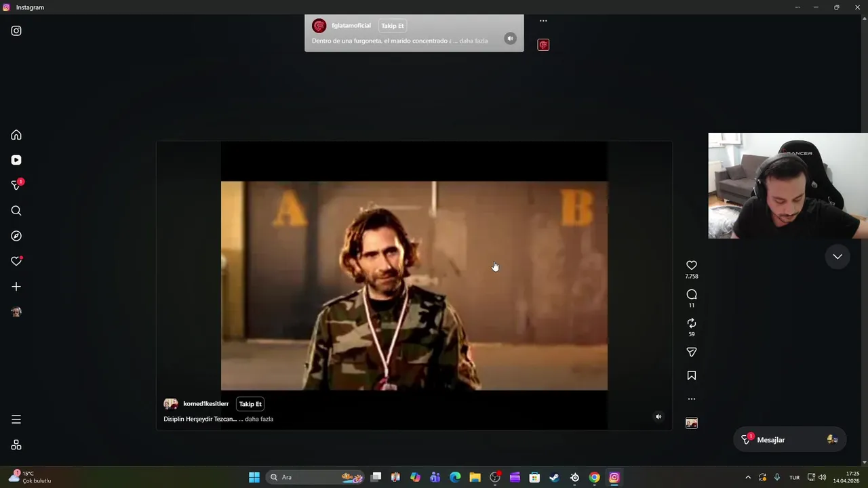View the 7.758 likes count
This screenshot has width=868, height=488.
point(692,277)
